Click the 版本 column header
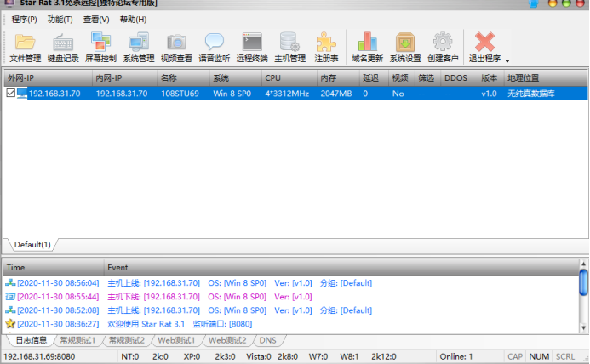The height and width of the screenshot is (364, 590). tap(490, 78)
